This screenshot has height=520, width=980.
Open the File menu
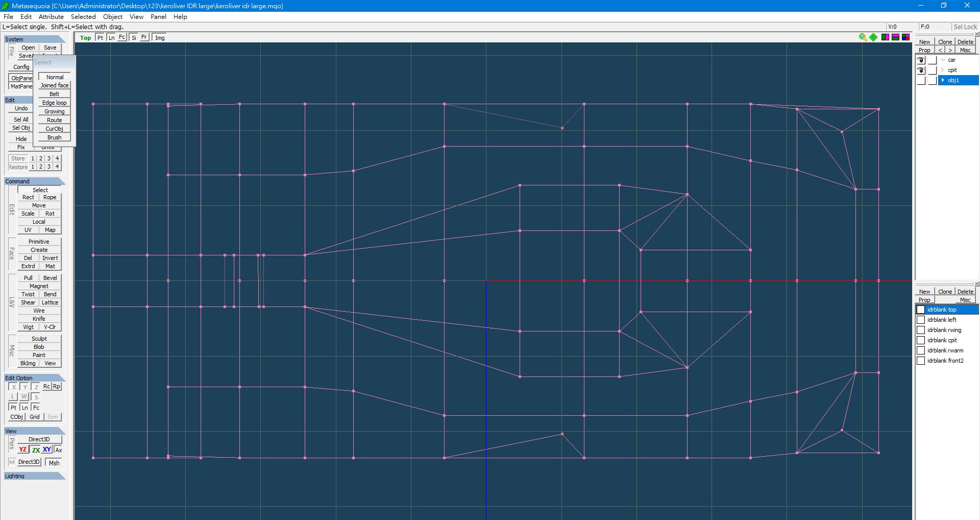(x=8, y=17)
